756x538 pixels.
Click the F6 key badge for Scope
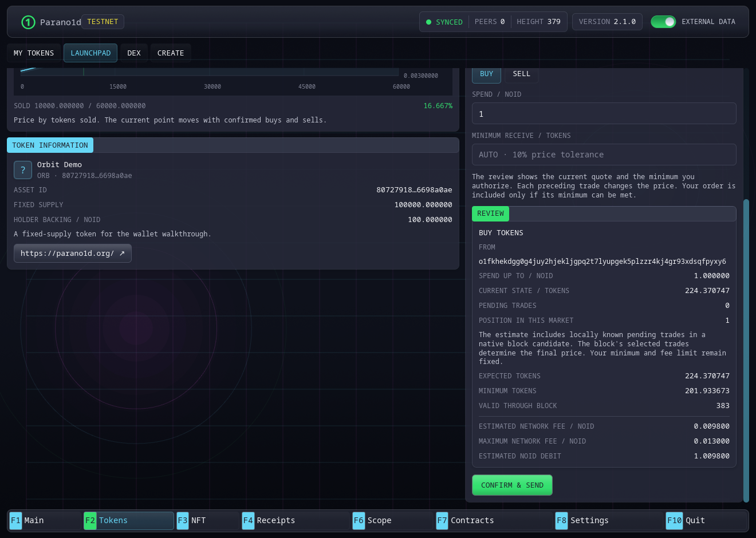click(359, 520)
